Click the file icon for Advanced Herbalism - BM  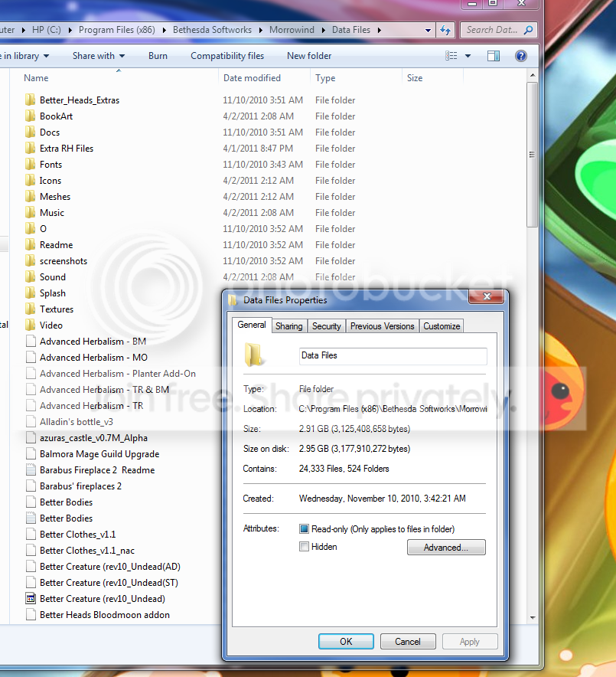pyautogui.click(x=31, y=341)
